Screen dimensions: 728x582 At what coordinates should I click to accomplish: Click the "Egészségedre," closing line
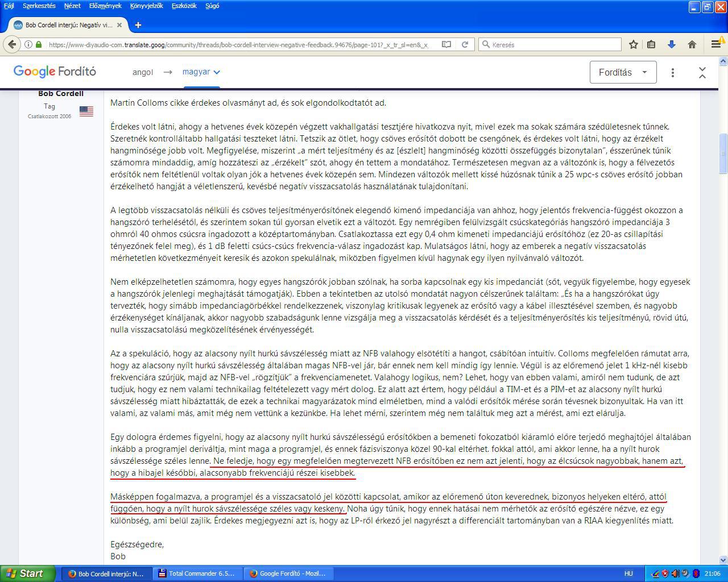click(137, 544)
